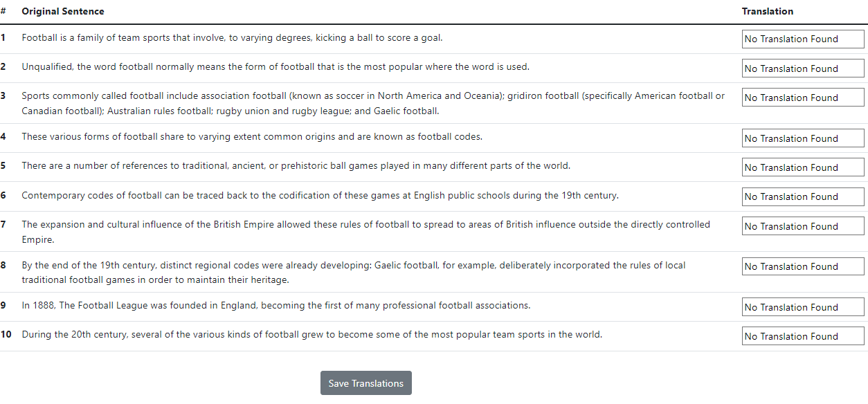868x404 pixels.
Task: Click the translation field for sentence 1
Action: pos(803,39)
